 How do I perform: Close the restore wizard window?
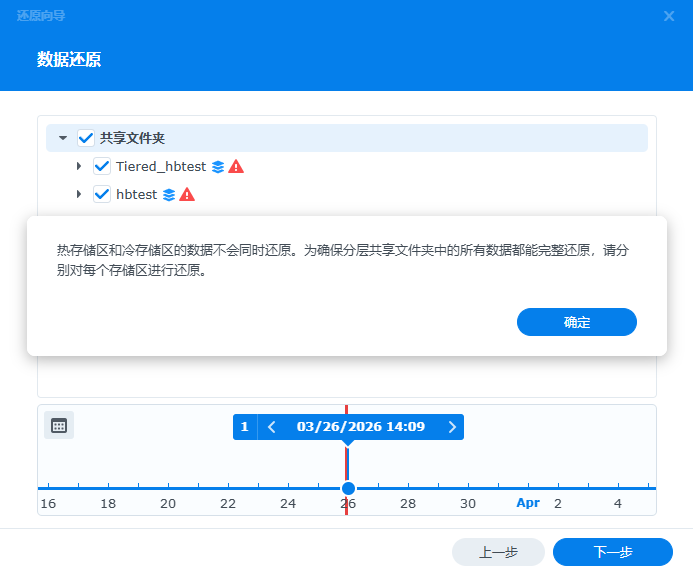pyautogui.click(x=669, y=16)
